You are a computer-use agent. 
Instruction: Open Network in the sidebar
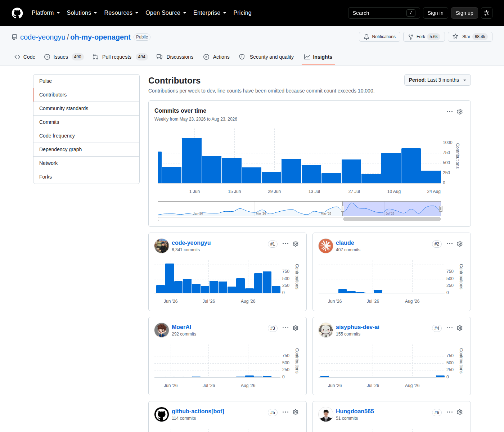pyautogui.click(x=86, y=163)
